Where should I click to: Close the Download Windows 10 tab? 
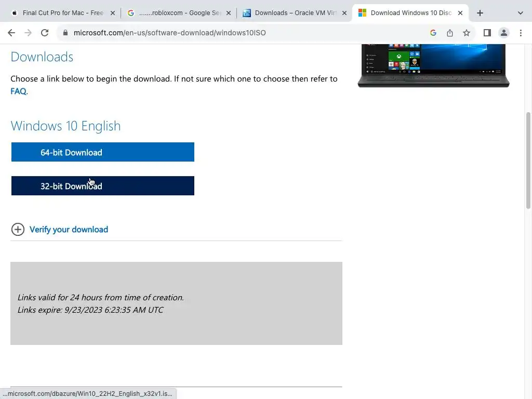(460, 13)
